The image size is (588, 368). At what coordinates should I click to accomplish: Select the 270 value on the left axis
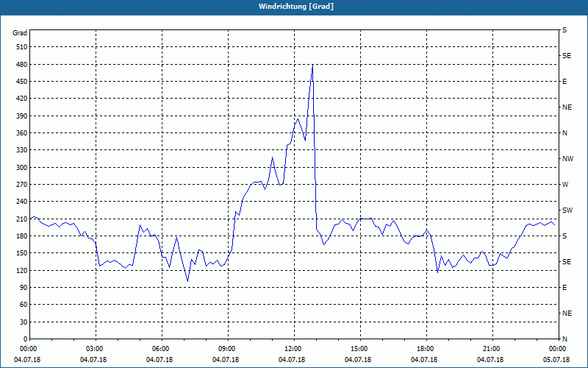[x=22, y=185]
